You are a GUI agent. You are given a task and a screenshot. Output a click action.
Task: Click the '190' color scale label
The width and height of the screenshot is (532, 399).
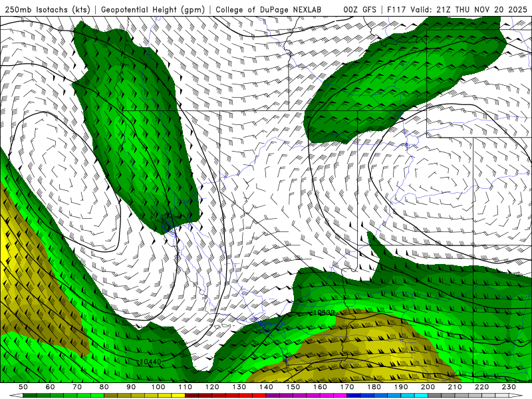tap(401, 387)
